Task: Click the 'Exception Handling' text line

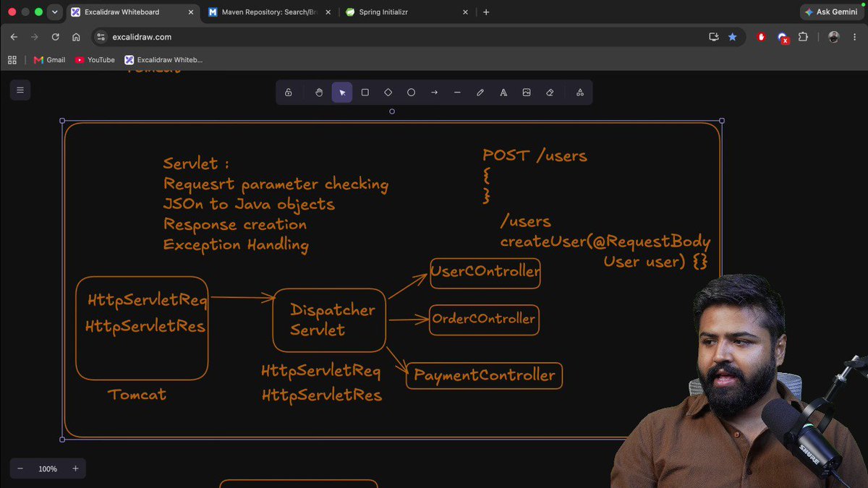Action: coord(236,245)
